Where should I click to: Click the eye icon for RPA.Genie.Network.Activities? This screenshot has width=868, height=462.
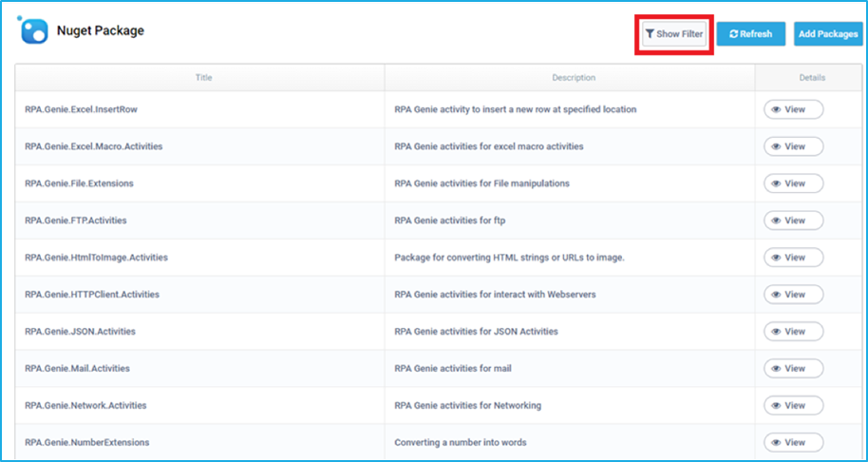[x=776, y=405]
